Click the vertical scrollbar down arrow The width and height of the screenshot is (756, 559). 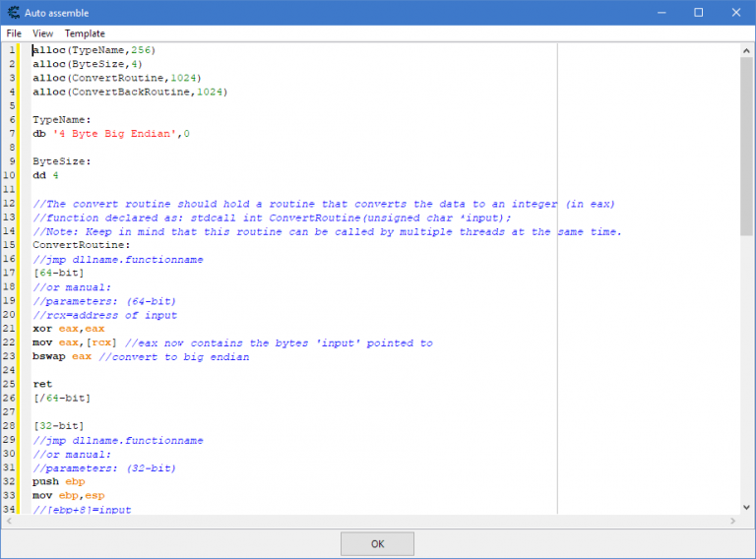747,507
